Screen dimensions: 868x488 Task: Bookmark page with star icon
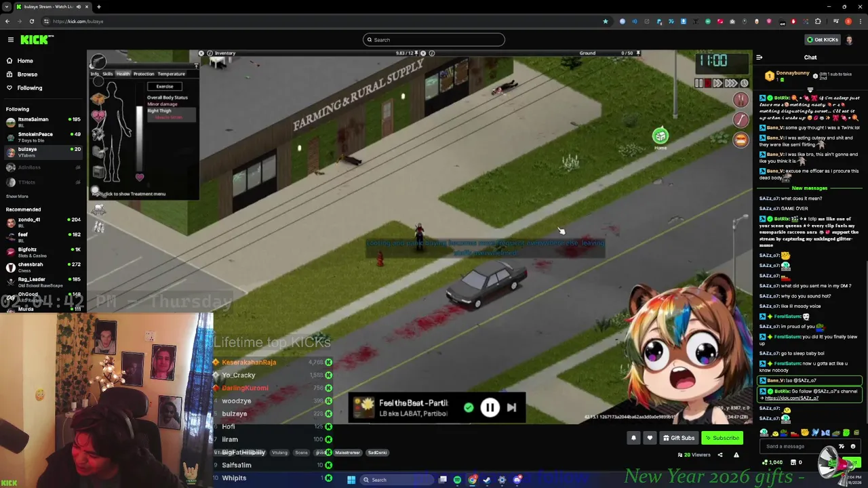click(x=606, y=21)
